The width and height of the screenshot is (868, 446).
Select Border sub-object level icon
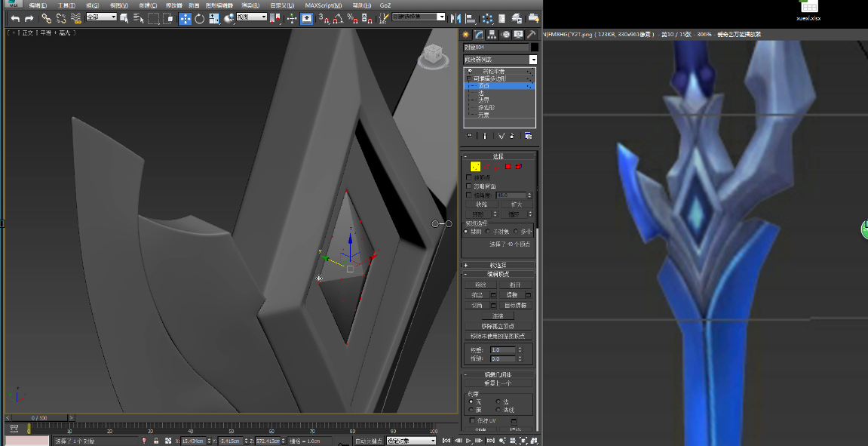[x=496, y=166]
